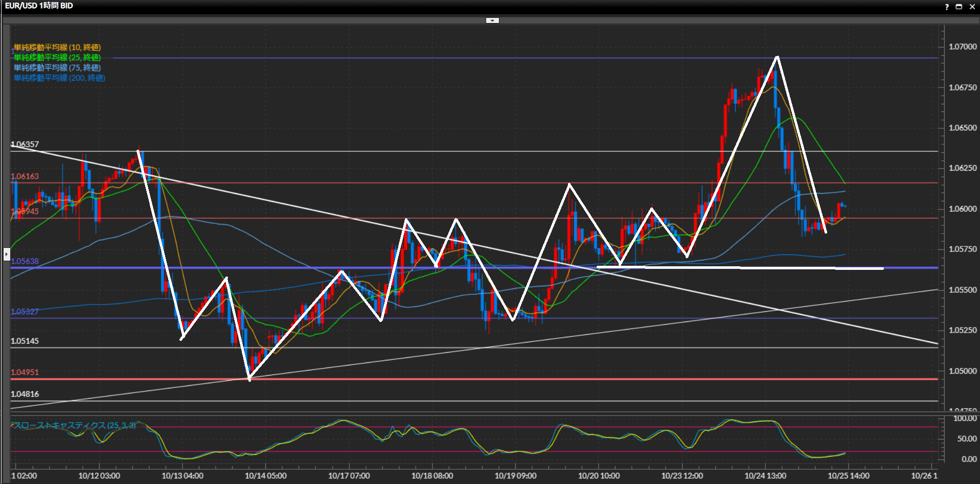980x484 pixels.
Task: Click the 単純移動平均線 (200, 終値) indicator label
Action: [59, 78]
